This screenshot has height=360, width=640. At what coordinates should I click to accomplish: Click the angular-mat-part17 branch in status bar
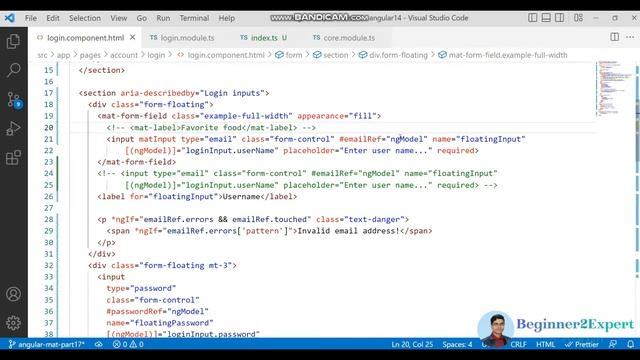[x=47, y=344]
